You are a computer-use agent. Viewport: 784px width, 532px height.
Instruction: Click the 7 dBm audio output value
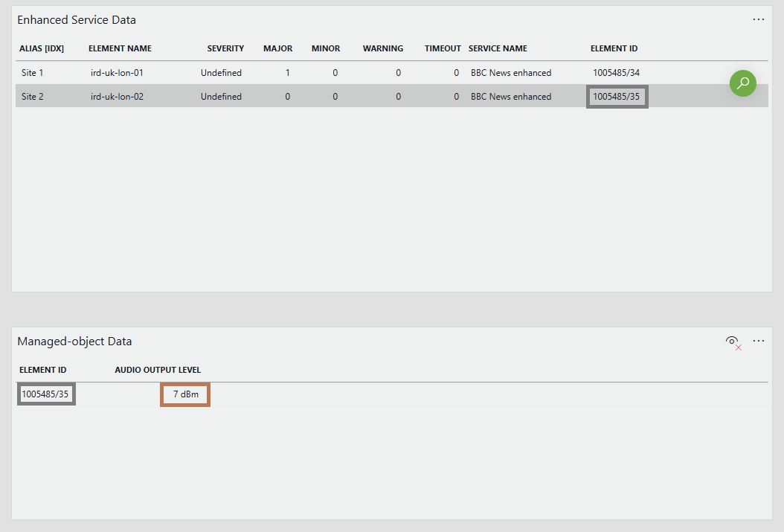[x=185, y=394]
